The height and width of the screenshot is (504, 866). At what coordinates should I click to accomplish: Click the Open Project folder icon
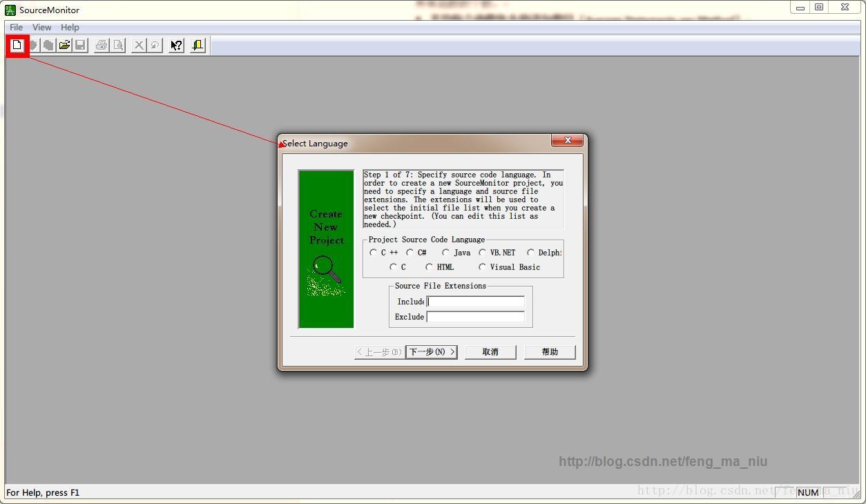click(64, 46)
